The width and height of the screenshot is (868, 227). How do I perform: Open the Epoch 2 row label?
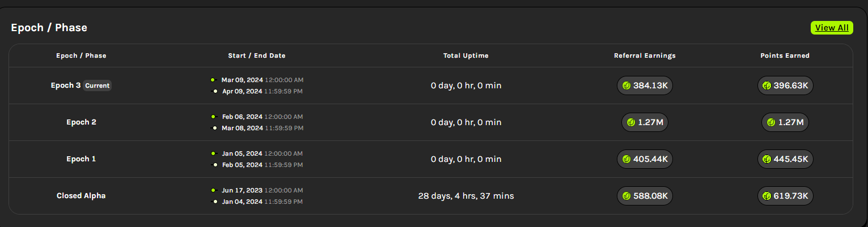[81, 122]
